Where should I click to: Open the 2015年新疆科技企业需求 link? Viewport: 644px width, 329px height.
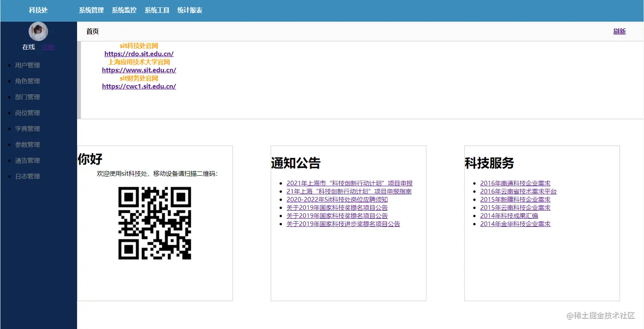[515, 200]
